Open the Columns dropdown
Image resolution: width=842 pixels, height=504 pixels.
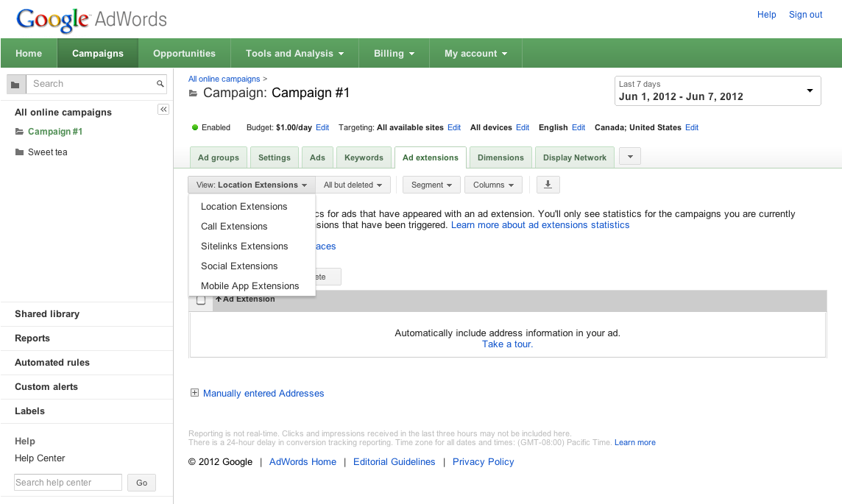493,185
